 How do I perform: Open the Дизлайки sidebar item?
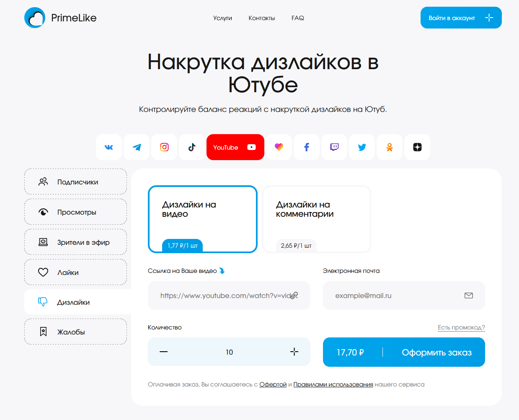[x=77, y=302]
